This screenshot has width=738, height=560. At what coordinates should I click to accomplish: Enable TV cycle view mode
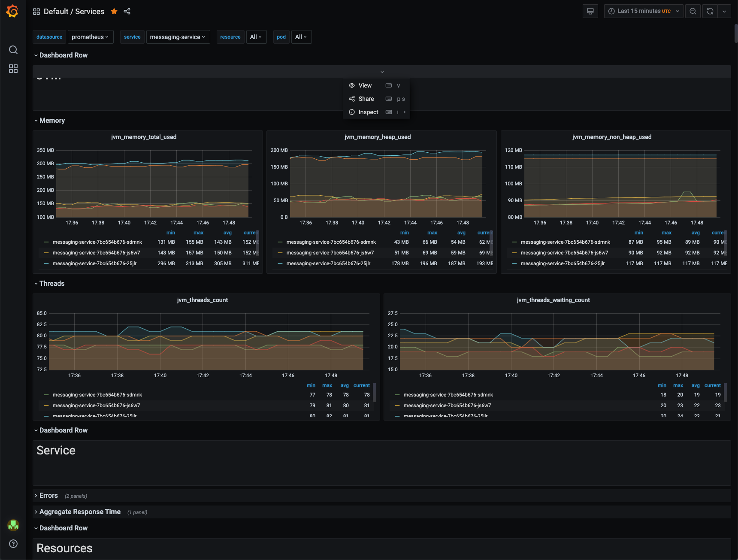[x=590, y=11]
